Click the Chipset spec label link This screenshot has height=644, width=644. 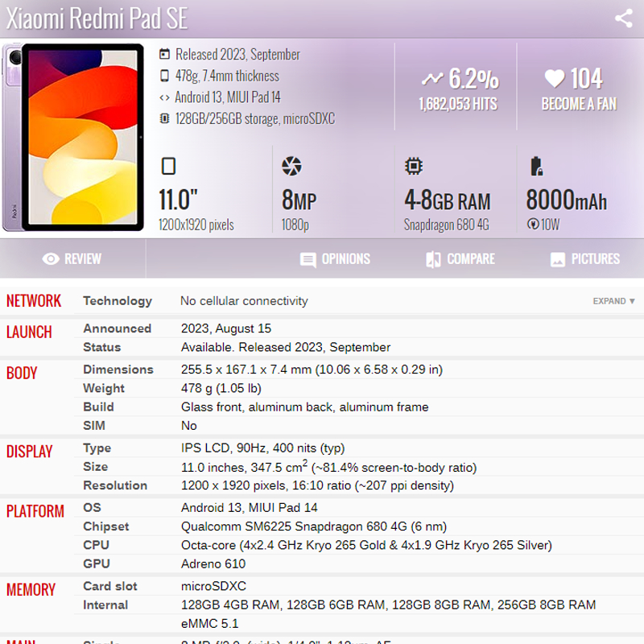coord(106,526)
